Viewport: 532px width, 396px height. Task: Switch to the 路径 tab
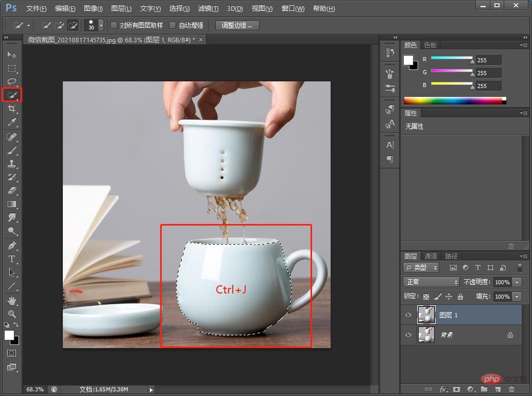pyautogui.click(x=451, y=256)
